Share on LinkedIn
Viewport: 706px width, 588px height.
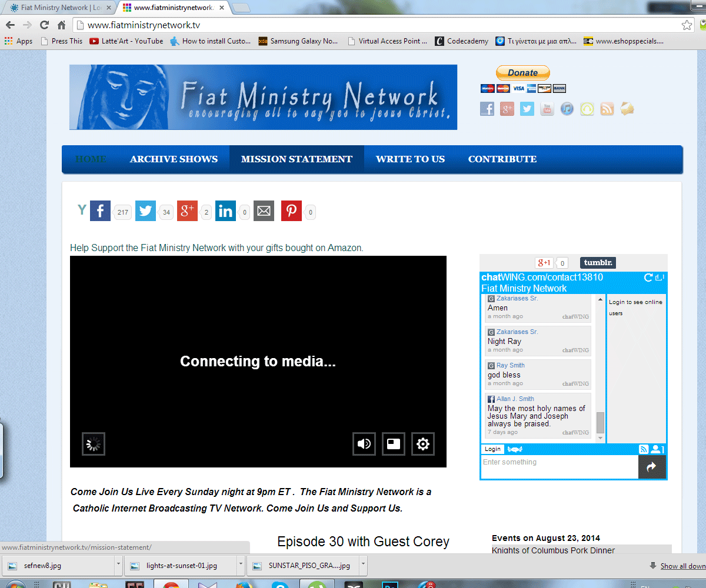[x=225, y=211]
